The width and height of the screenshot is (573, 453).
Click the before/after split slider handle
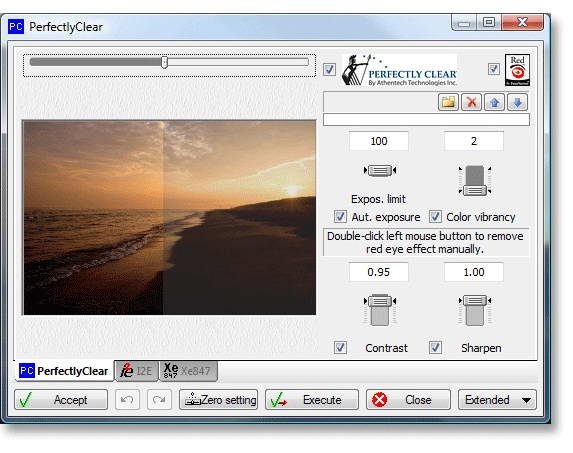tap(164, 62)
